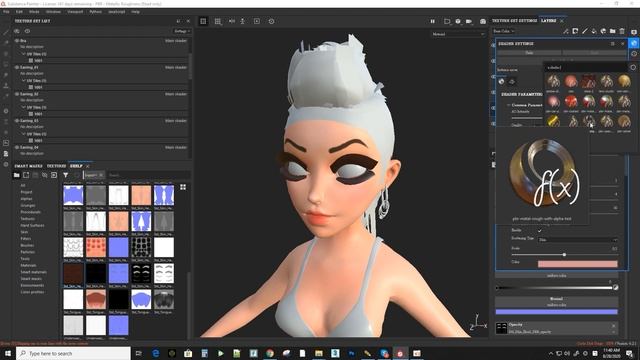This screenshot has height=360, width=640.
Task: Open the highlighted Shader Settings side icon
Action: pyautogui.click(x=633, y=43)
